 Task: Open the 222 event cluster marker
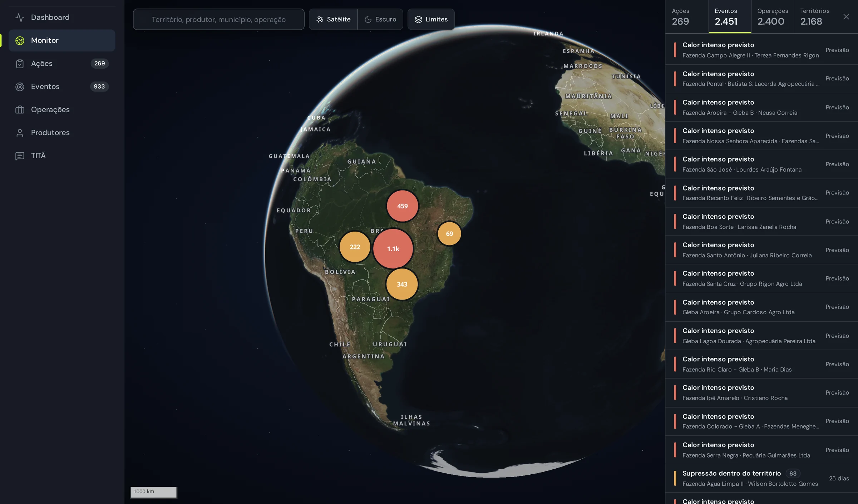click(355, 247)
